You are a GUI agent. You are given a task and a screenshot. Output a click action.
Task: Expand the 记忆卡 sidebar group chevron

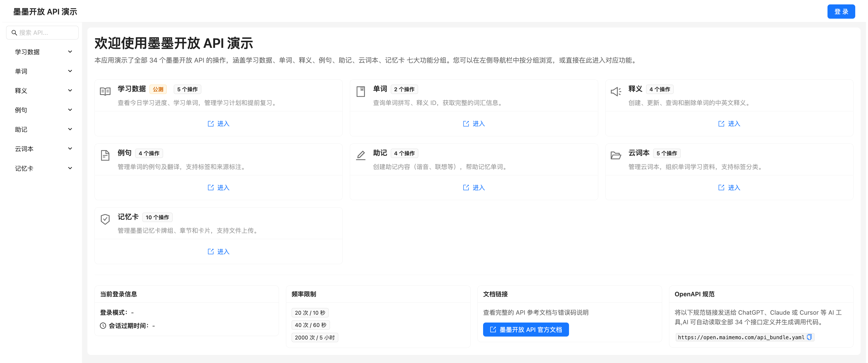70,168
